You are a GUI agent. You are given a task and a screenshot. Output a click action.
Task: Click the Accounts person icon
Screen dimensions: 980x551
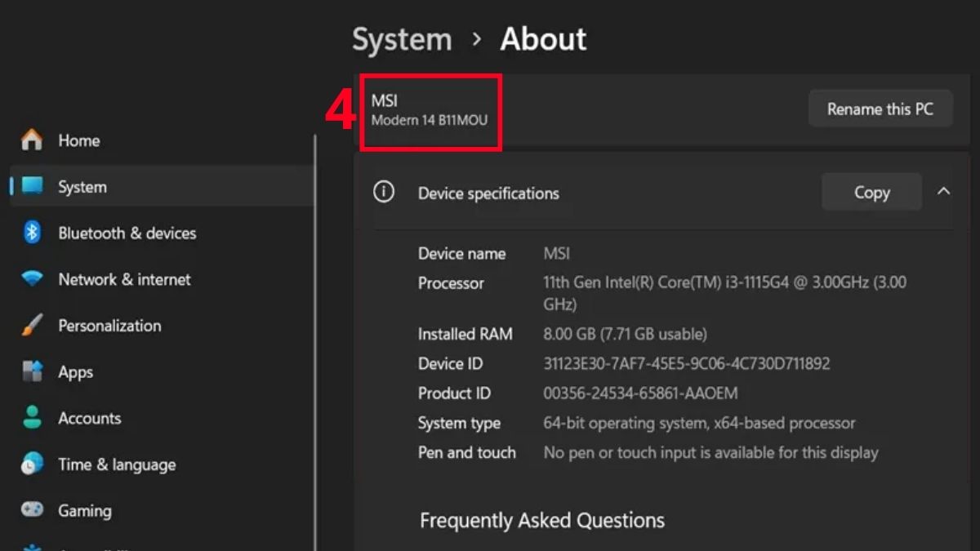[32, 418]
